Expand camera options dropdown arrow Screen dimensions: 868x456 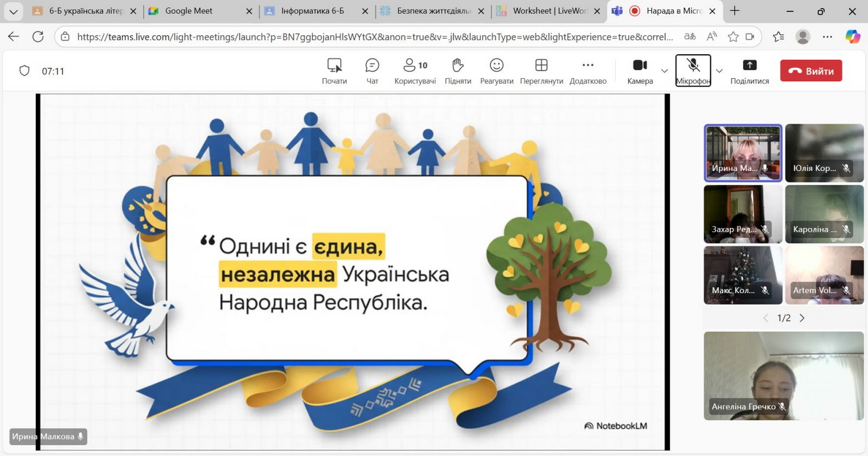[x=664, y=71]
